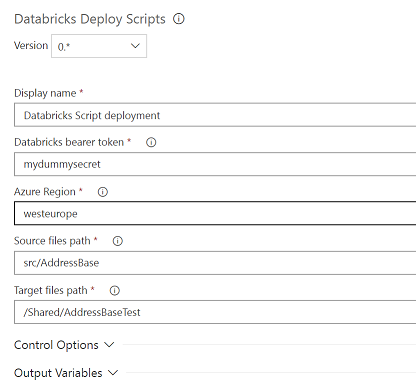
Task: Select the Version label text
Action: click(x=31, y=45)
